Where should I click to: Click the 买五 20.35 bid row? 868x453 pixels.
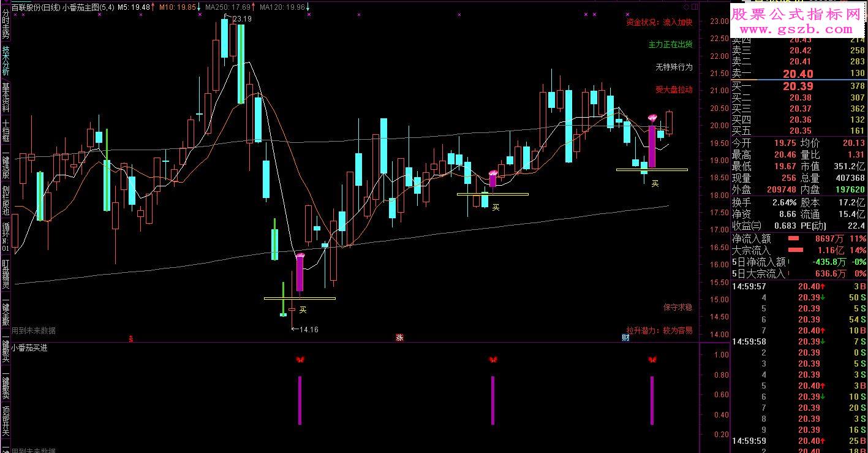[799, 131]
